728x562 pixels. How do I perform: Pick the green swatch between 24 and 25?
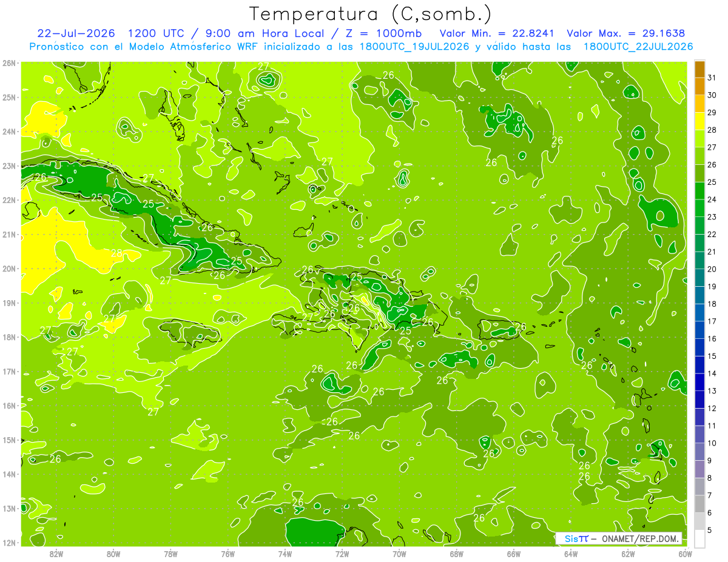point(699,191)
